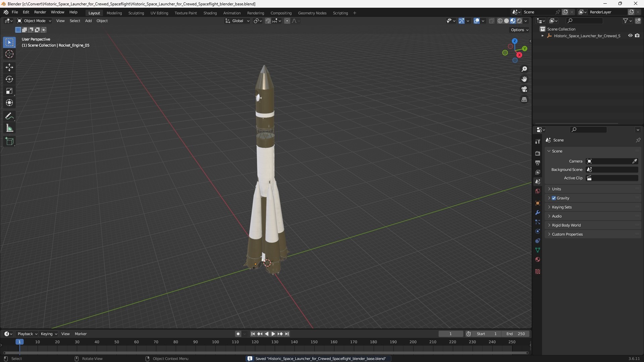Viewport: 644px width, 362px height.
Task: Open the Particles properties tab
Action: click(538, 222)
